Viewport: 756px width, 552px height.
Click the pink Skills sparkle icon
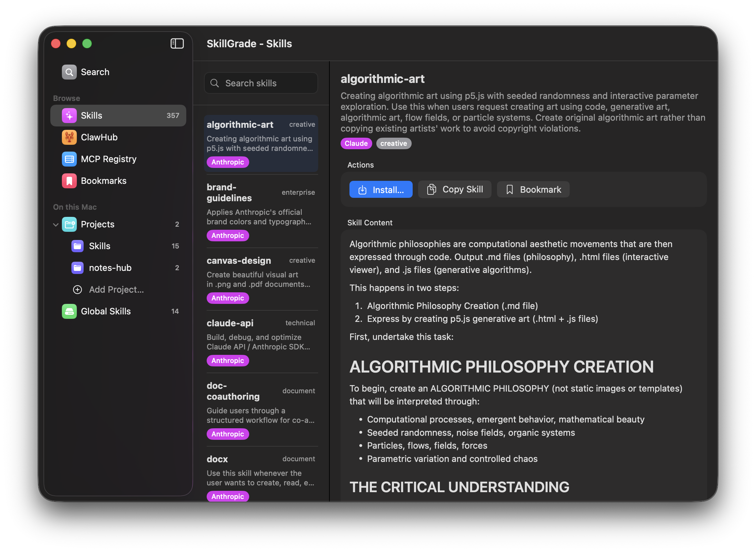point(69,116)
